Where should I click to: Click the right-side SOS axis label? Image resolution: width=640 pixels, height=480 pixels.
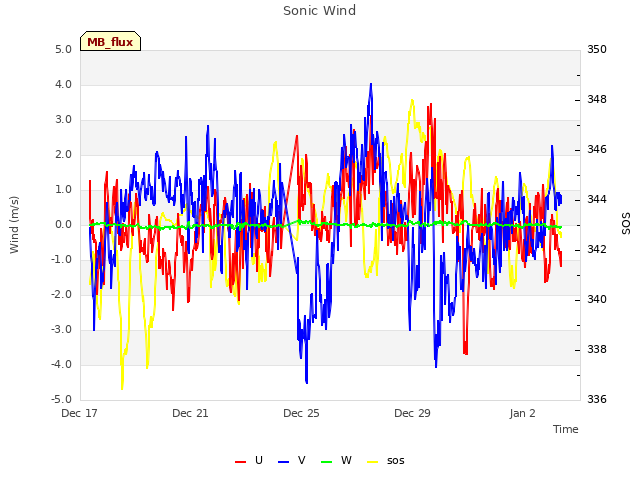point(626,224)
